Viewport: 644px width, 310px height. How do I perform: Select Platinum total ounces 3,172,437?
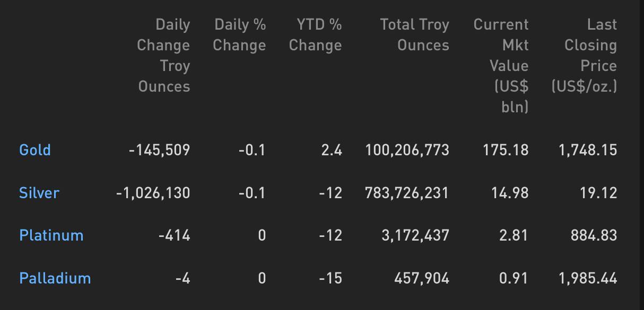[x=415, y=235]
